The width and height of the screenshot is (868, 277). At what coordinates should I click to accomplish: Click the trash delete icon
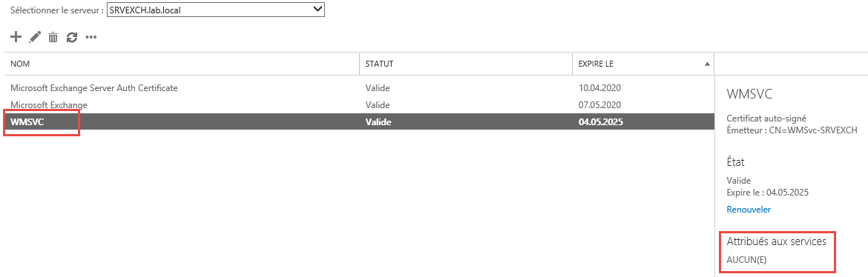[x=53, y=37]
